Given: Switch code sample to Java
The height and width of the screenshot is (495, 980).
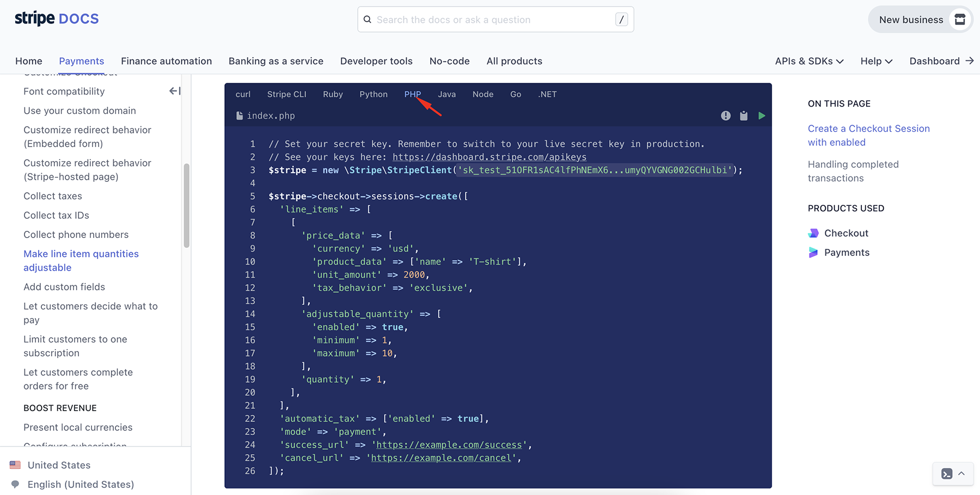Looking at the screenshot, I should pyautogui.click(x=447, y=94).
